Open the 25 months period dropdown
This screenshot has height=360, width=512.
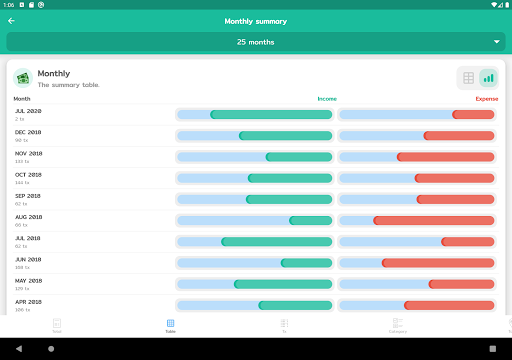[256, 42]
